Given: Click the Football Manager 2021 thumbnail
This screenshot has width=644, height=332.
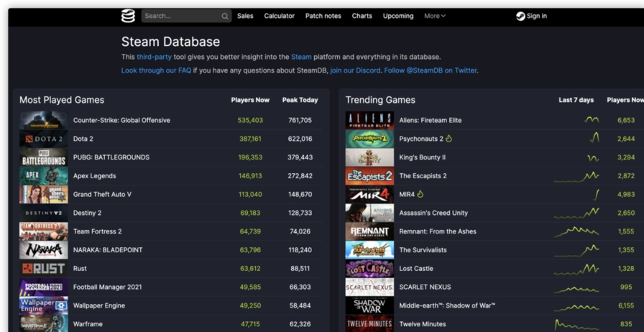Looking at the screenshot, I should coord(44,287).
